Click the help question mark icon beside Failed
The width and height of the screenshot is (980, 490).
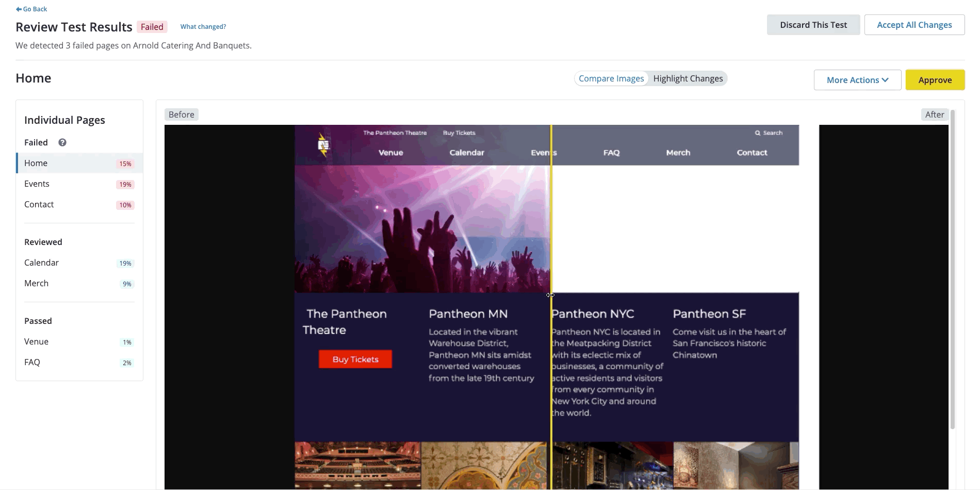pos(62,142)
